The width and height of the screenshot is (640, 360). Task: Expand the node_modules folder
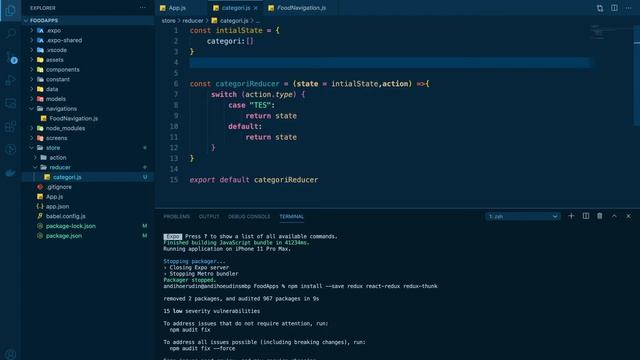tap(88, 128)
